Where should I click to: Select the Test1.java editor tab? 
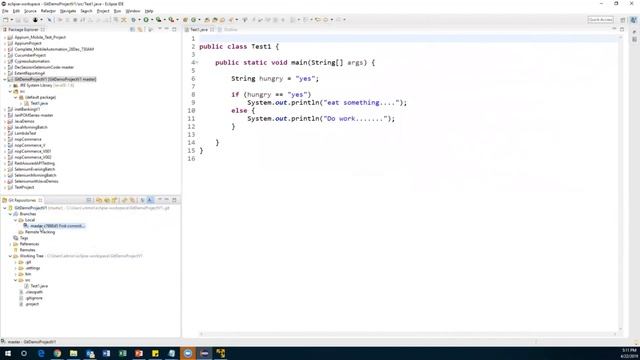[199, 29]
